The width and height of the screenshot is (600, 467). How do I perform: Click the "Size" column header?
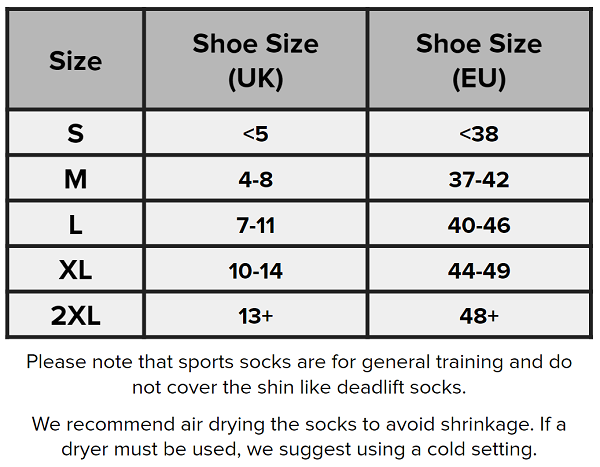click(x=76, y=60)
